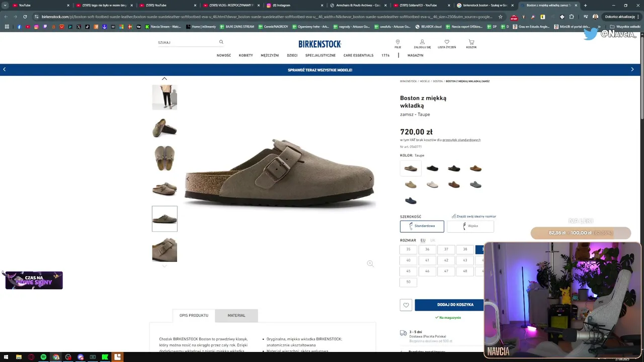Open Chrome tab search dropdown at top left
The image size is (644, 362).
tap(5, 5)
